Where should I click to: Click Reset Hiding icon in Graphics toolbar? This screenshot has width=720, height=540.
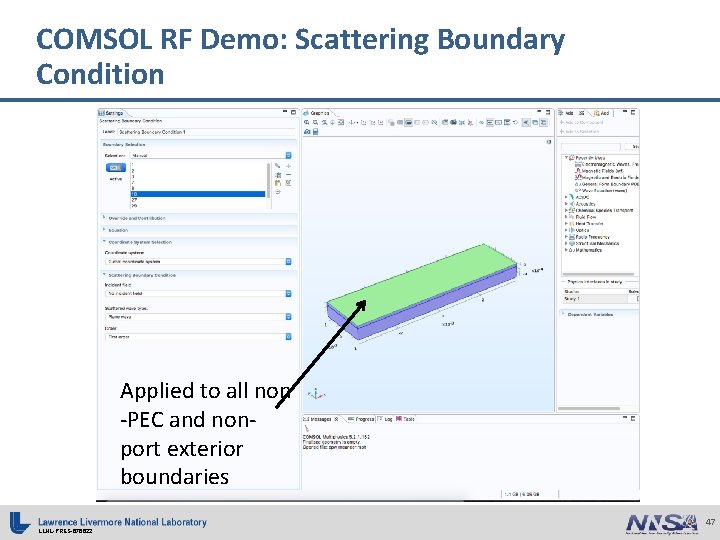pyautogui.click(x=515, y=123)
